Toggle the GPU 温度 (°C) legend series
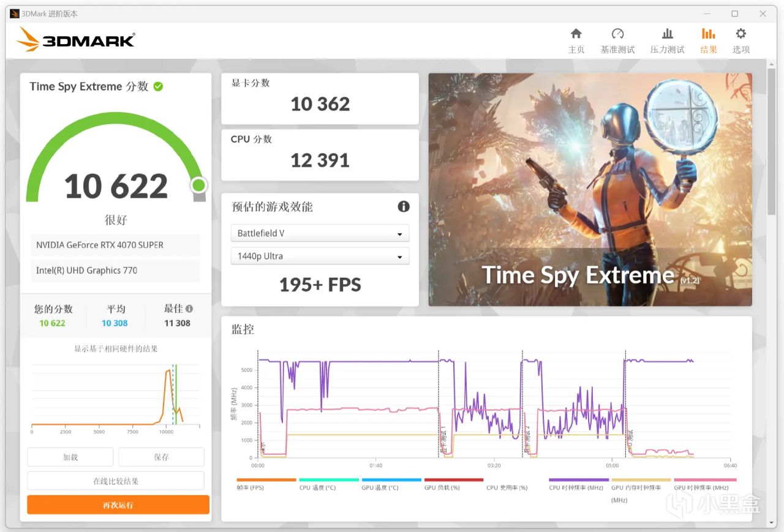The width and height of the screenshot is (784, 532). tap(391, 485)
